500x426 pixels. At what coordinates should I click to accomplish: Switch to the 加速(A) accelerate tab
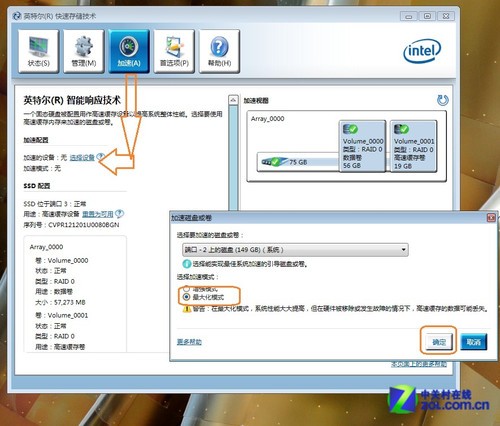point(129,51)
